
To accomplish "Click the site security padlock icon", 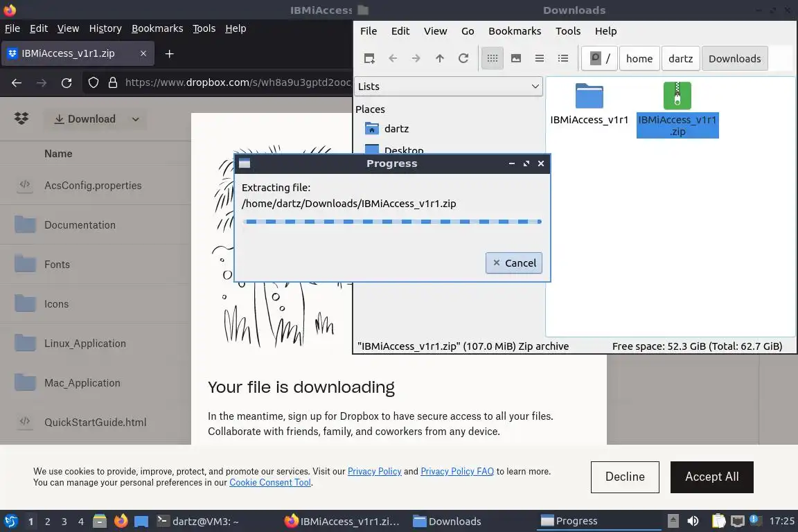I will [x=113, y=82].
